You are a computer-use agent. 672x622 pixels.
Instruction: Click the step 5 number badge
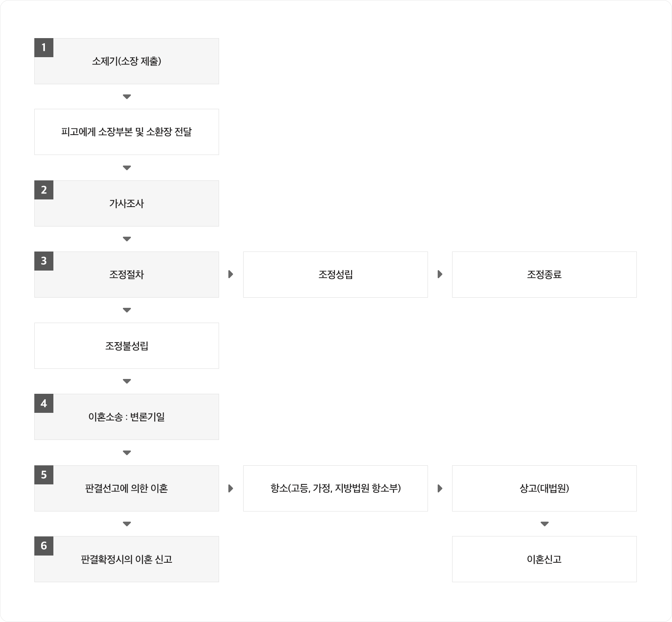[44, 475]
